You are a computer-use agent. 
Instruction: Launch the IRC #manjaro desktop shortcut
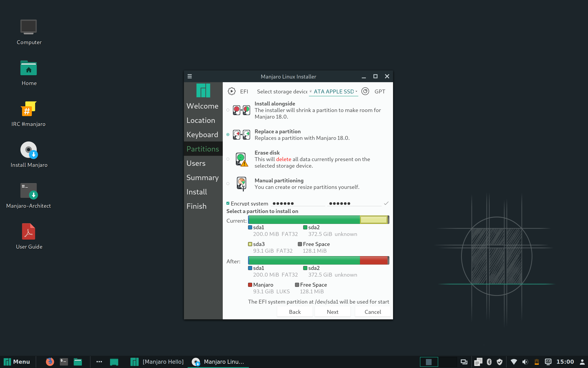pyautogui.click(x=29, y=109)
